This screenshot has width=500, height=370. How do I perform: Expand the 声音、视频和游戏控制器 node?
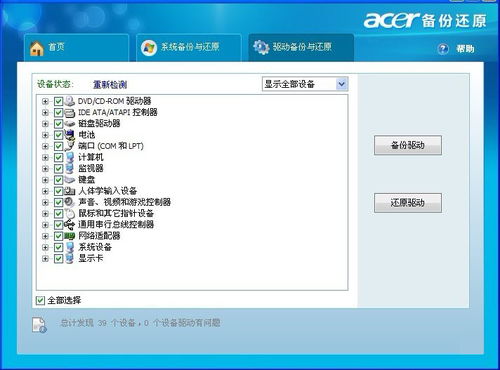(x=45, y=202)
